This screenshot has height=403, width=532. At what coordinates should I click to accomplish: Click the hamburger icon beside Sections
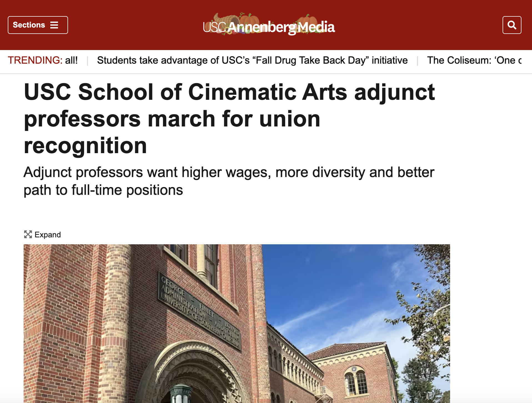click(x=54, y=25)
